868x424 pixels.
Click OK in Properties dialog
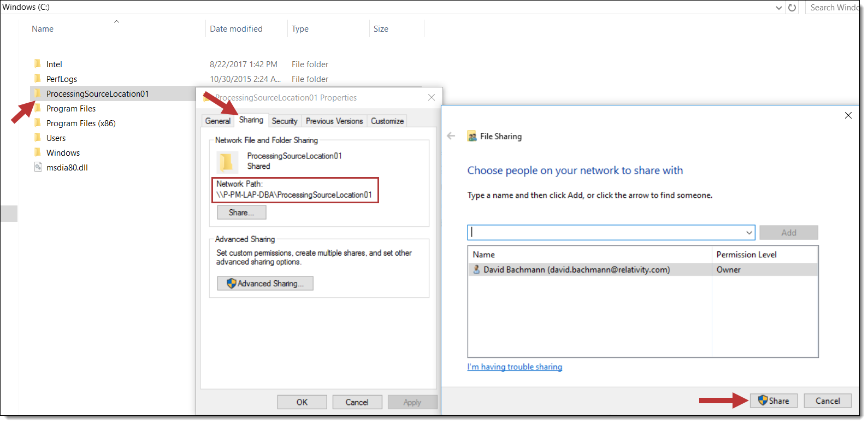(x=302, y=402)
